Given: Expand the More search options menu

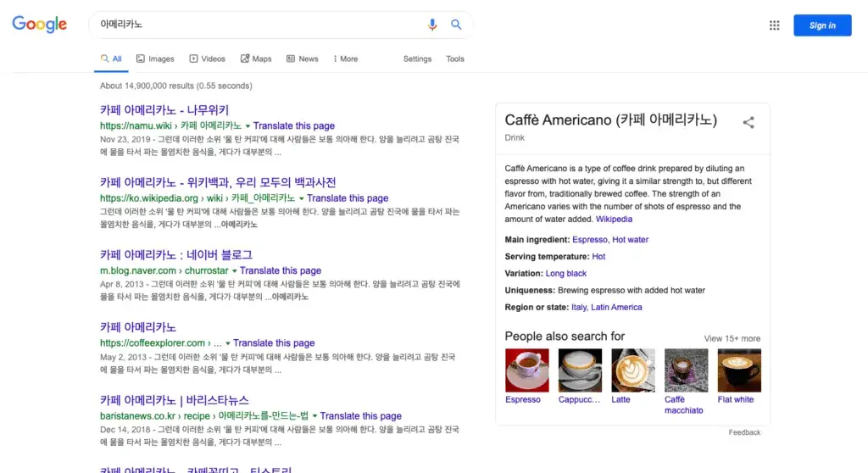Looking at the screenshot, I should click(346, 58).
